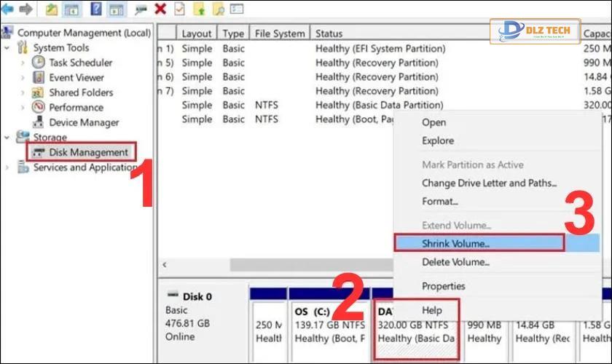The width and height of the screenshot is (612, 364).
Task: Choose Delete Volume... menu entry
Action: (455, 262)
